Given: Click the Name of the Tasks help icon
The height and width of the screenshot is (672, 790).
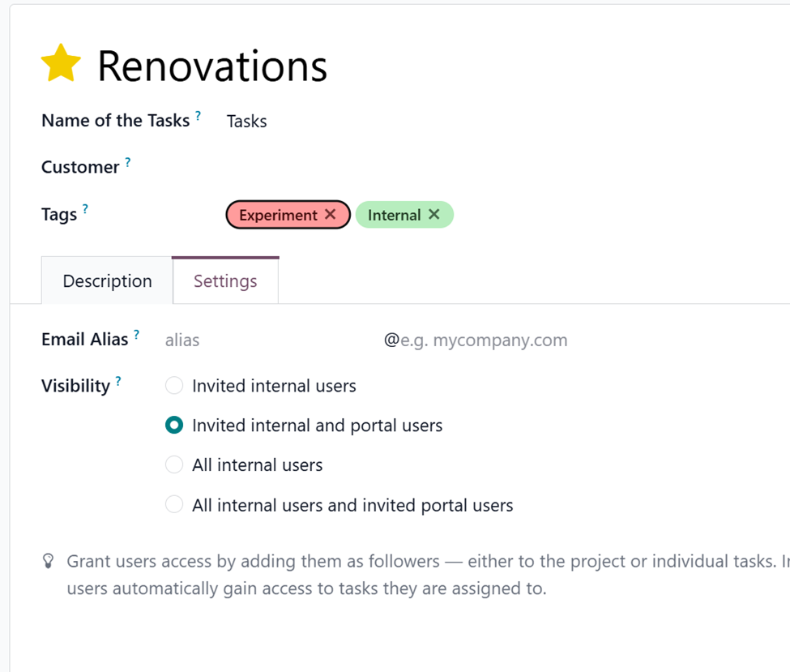Looking at the screenshot, I should coord(199,117).
